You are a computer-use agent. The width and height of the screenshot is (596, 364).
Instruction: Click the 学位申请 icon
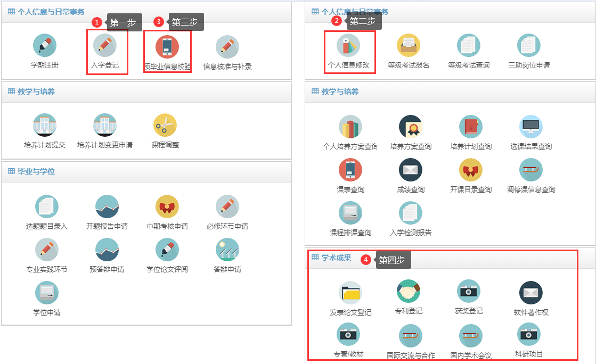point(47,293)
